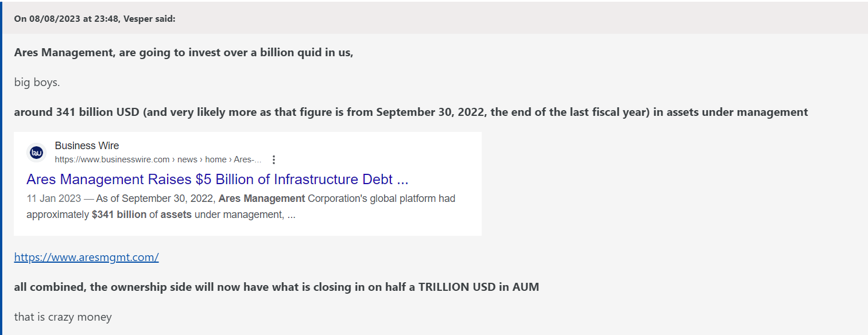Click the bold line about investing a billion quid
Viewport: 868px width, 335px height.
184,52
